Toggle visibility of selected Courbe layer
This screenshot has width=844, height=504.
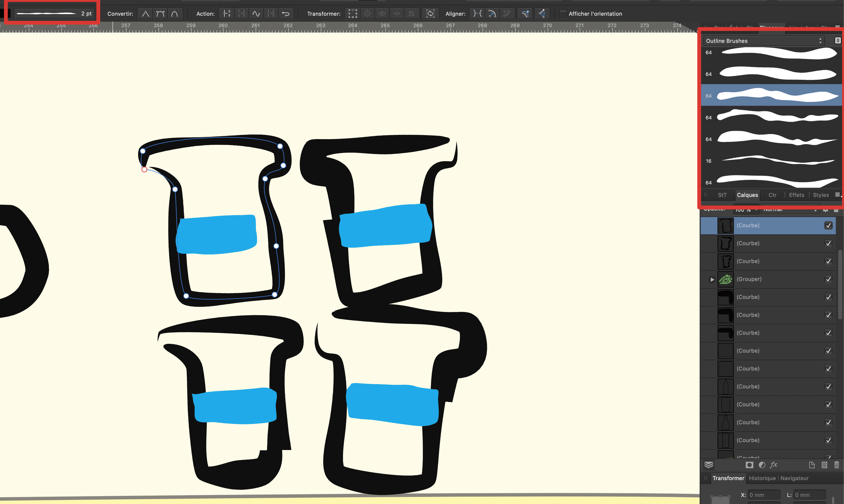(828, 225)
